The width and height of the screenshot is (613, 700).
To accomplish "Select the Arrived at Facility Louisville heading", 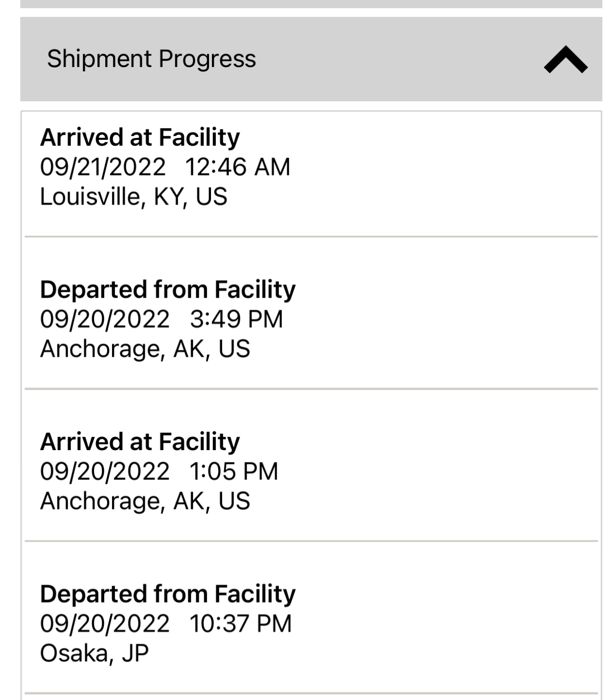I will [x=139, y=137].
